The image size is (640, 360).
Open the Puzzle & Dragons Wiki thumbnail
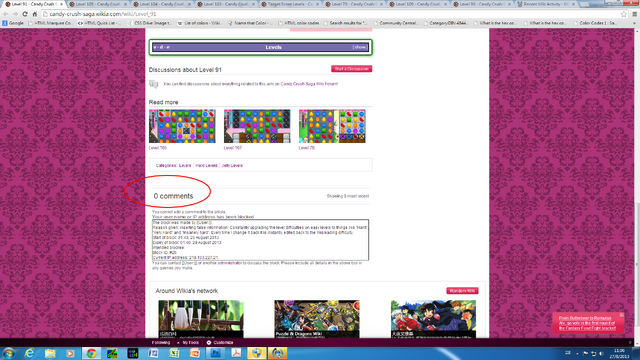(317, 319)
